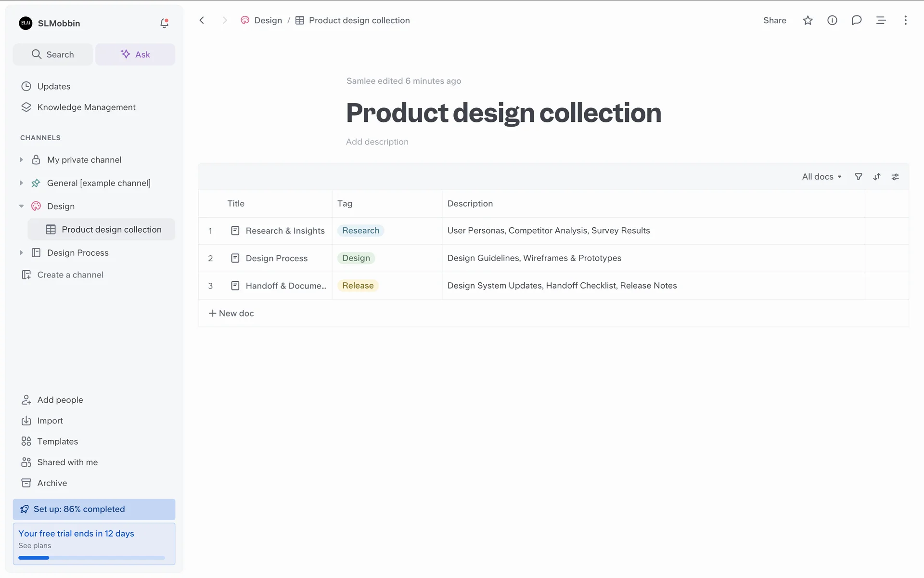Expand My private channel tree
This screenshot has width=924, height=578.
coord(21,159)
